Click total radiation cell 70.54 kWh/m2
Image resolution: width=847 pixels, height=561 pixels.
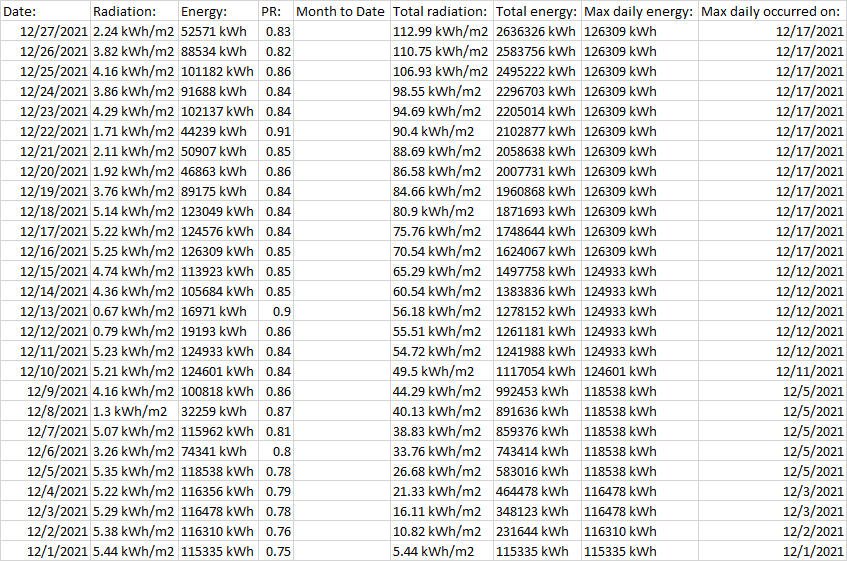coord(442,251)
